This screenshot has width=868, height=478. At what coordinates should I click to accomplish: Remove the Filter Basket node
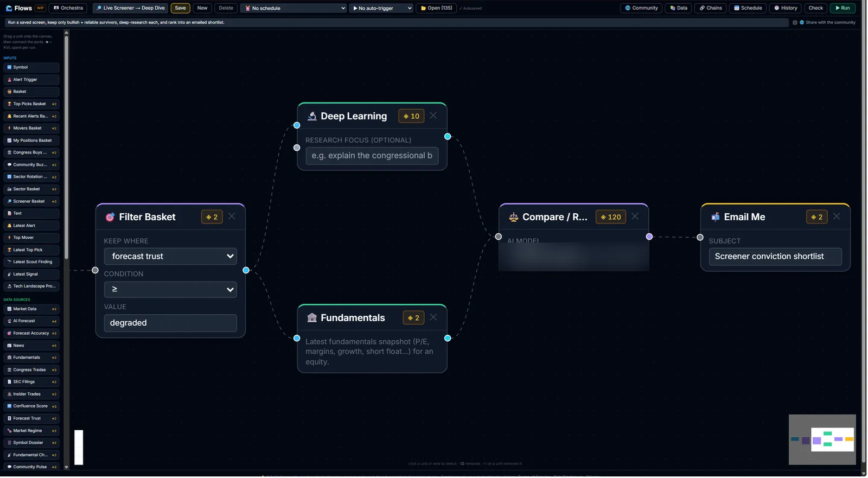(x=232, y=216)
